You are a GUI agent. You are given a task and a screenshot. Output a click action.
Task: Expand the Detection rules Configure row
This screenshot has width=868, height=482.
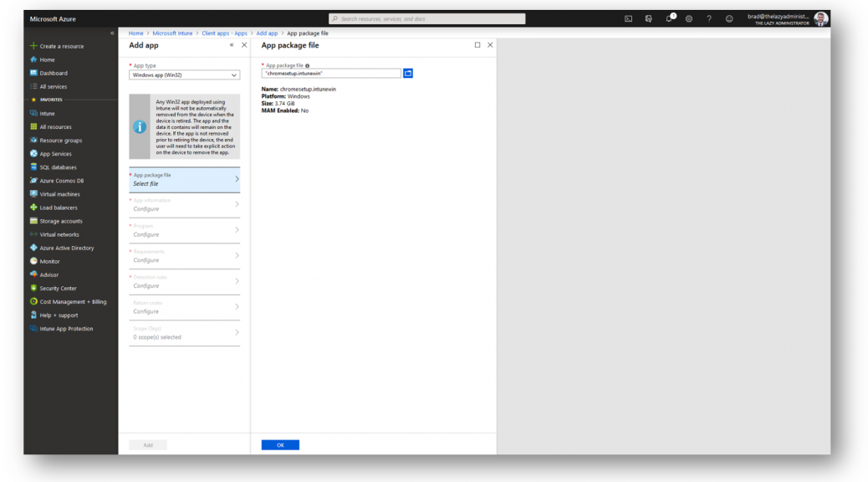[x=184, y=281]
